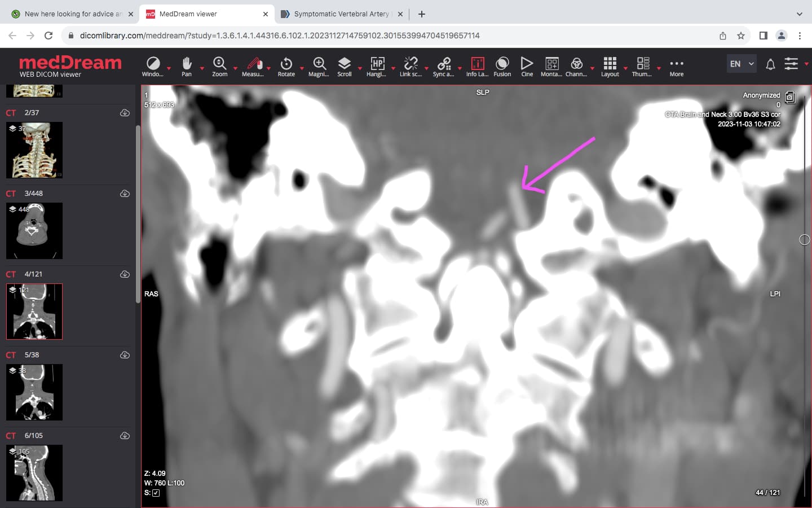
Task: Open the Chrome profile avatar
Action: pos(782,36)
